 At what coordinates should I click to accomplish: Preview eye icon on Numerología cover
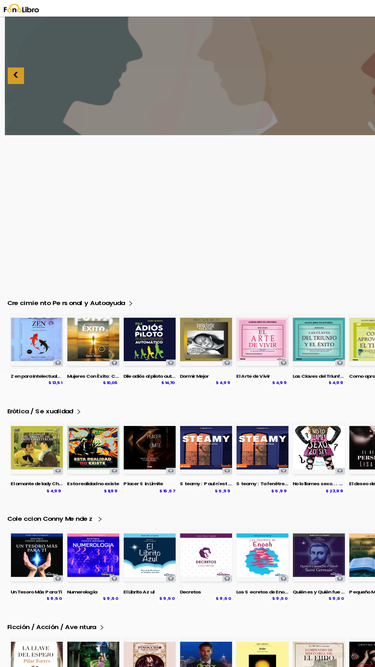(x=114, y=579)
